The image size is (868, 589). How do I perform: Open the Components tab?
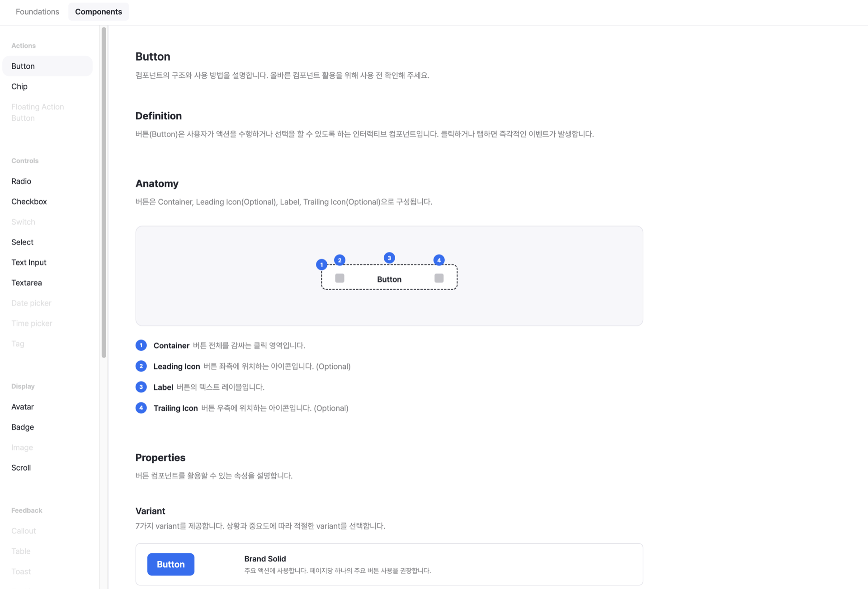point(99,12)
